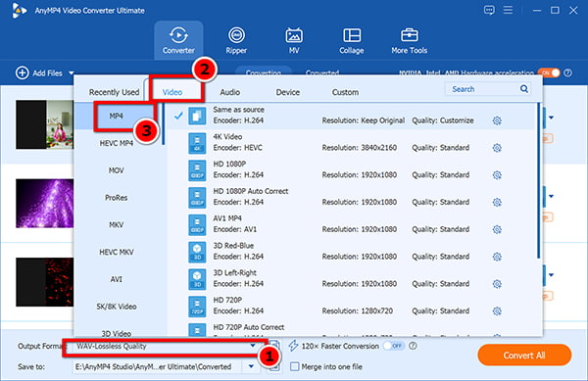Viewport: 588px width, 381px height.
Task: Click the 4K Video preset icon
Action: (197, 143)
